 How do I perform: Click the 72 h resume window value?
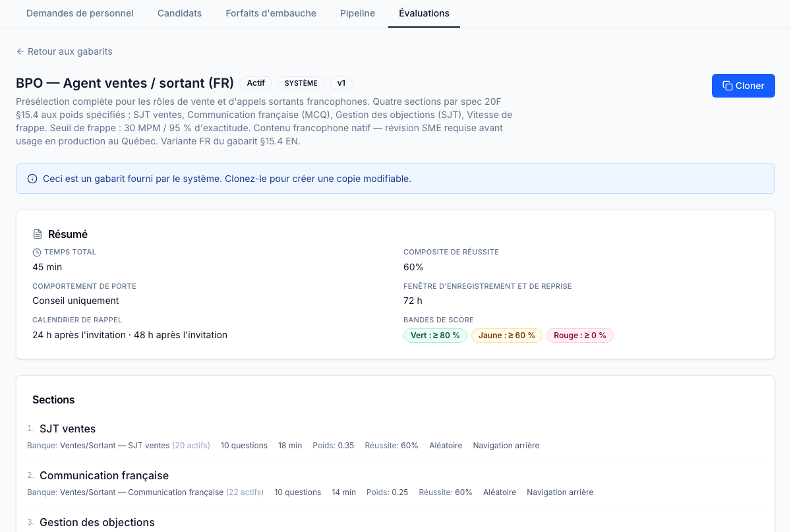click(x=413, y=301)
